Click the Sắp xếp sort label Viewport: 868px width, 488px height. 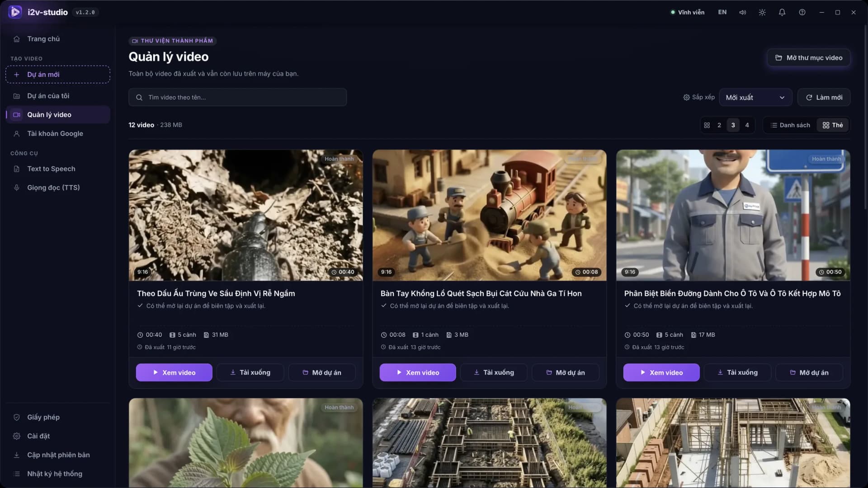(699, 97)
